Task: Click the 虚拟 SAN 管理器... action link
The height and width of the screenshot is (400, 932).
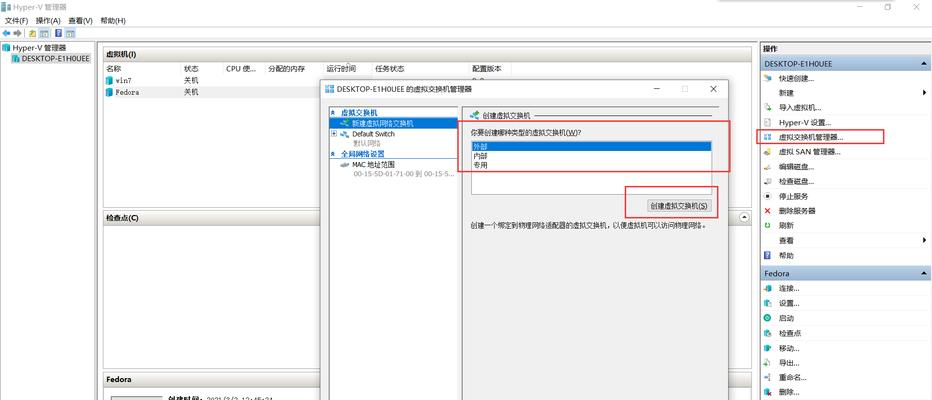Action: click(810, 152)
